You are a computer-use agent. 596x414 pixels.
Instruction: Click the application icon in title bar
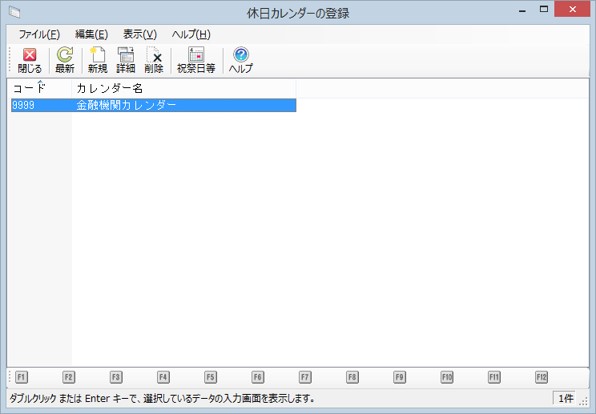(14, 13)
